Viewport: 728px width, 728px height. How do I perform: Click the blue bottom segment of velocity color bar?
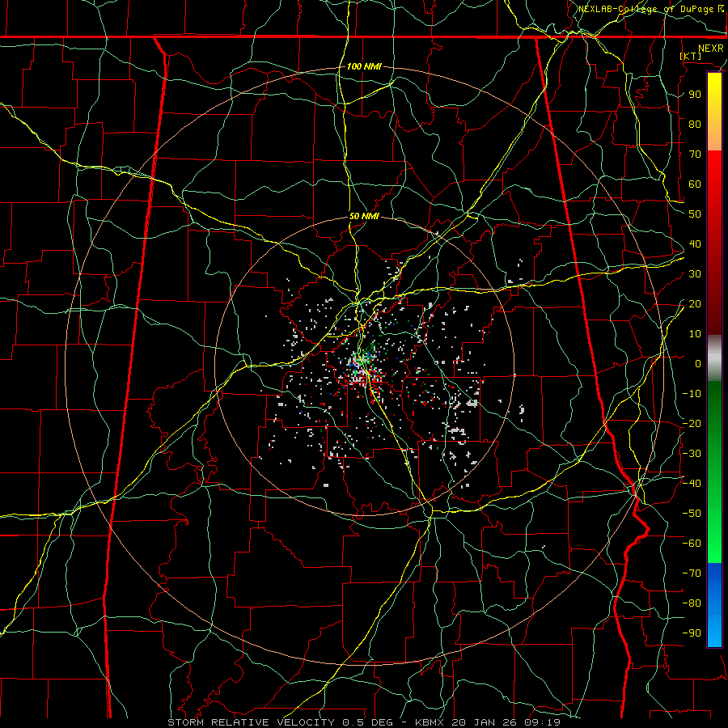click(x=714, y=605)
